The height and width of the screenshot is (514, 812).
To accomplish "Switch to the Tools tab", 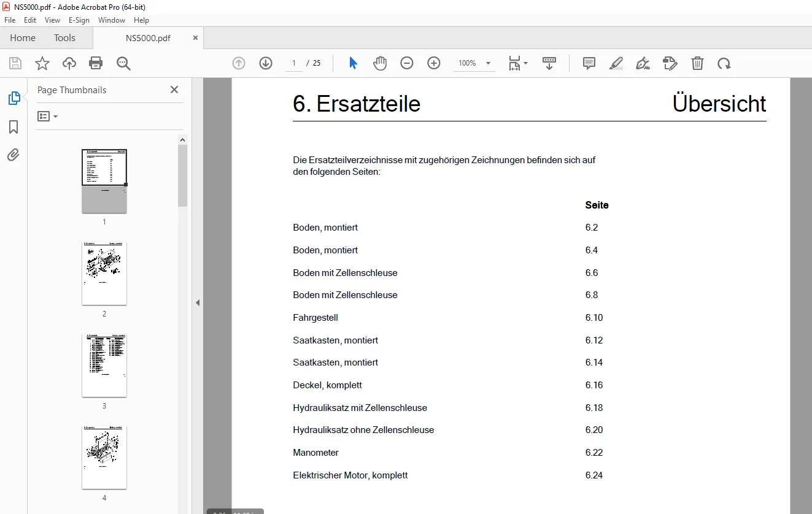I will 64,37.
